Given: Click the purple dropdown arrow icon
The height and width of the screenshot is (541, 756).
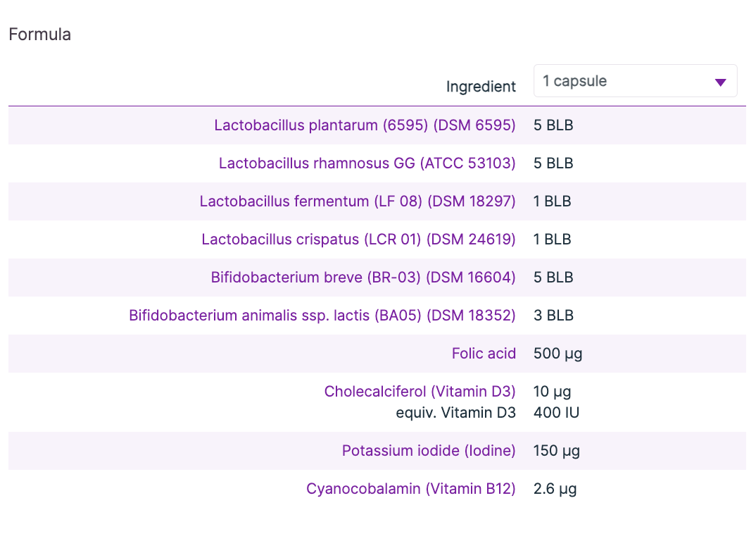Looking at the screenshot, I should tap(720, 82).
